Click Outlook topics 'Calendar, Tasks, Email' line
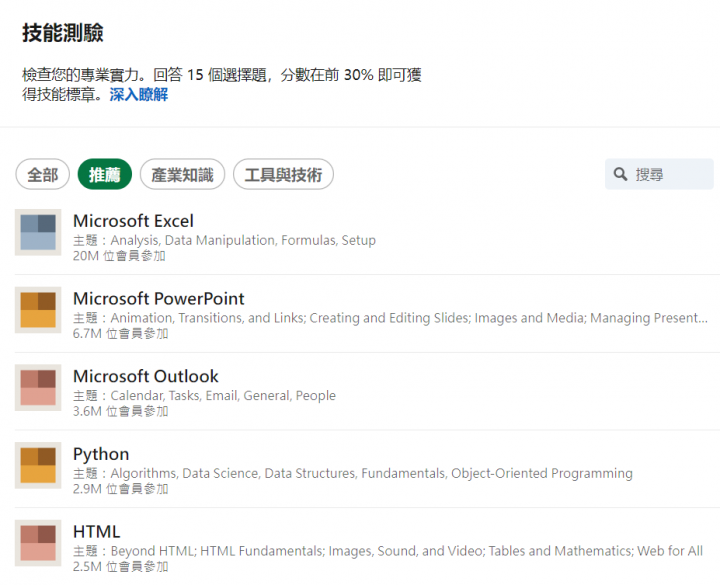The image size is (720, 585). pyautogui.click(x=204, y=395)
